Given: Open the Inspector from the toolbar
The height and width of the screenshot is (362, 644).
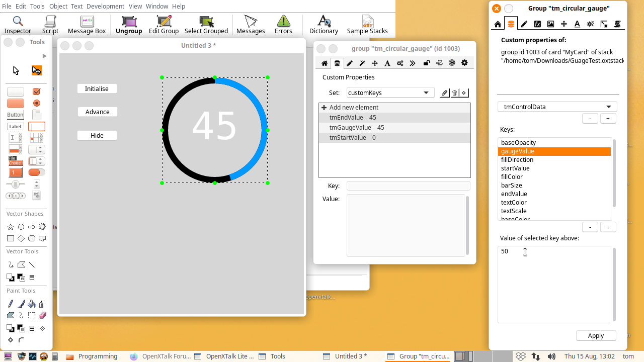Looking at the screenshot, I should pos(18,25).
